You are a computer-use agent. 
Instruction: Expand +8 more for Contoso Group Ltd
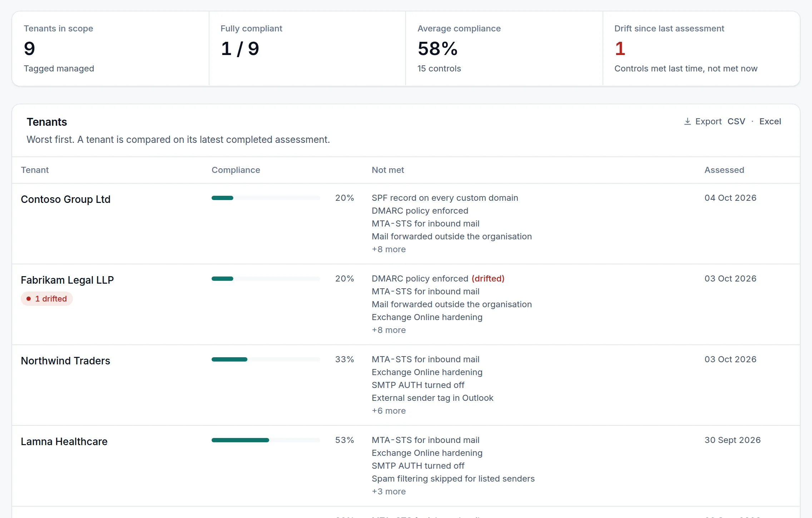388,249
